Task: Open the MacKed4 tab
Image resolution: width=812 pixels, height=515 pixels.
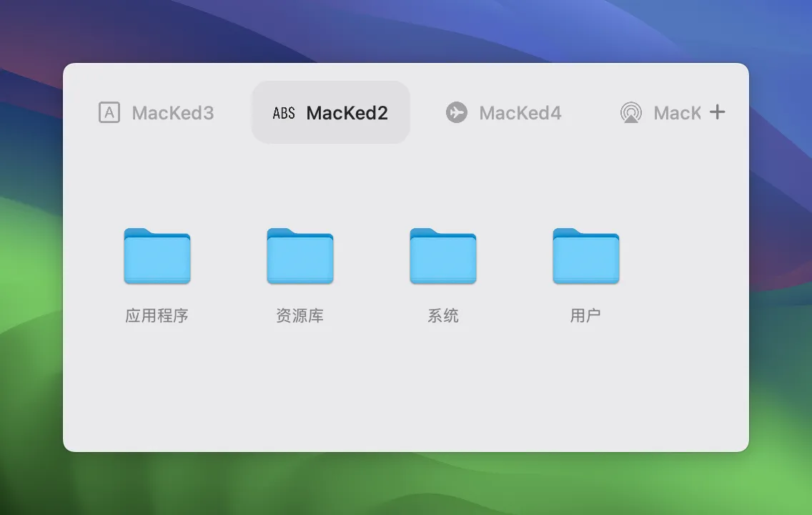Action: click(520, 113)
